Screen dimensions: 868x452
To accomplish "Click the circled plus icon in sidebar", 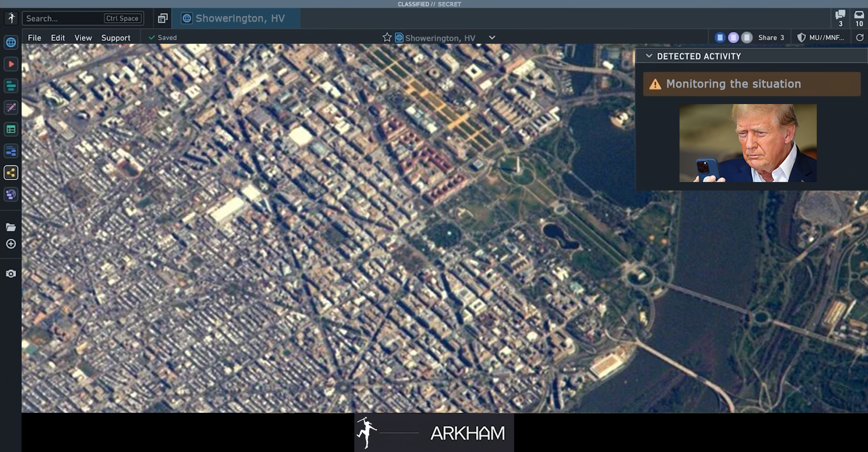I will tap(11, 244).
